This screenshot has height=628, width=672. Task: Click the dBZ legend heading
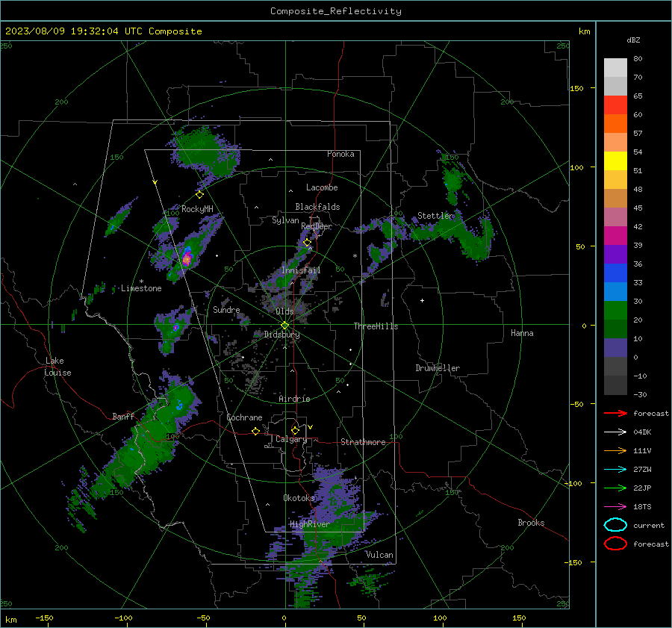point(633,40)
